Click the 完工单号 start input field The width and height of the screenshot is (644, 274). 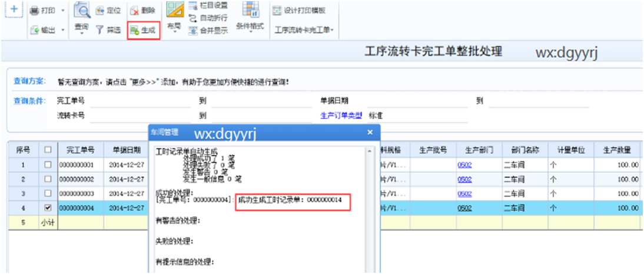(x=140, y=101)
